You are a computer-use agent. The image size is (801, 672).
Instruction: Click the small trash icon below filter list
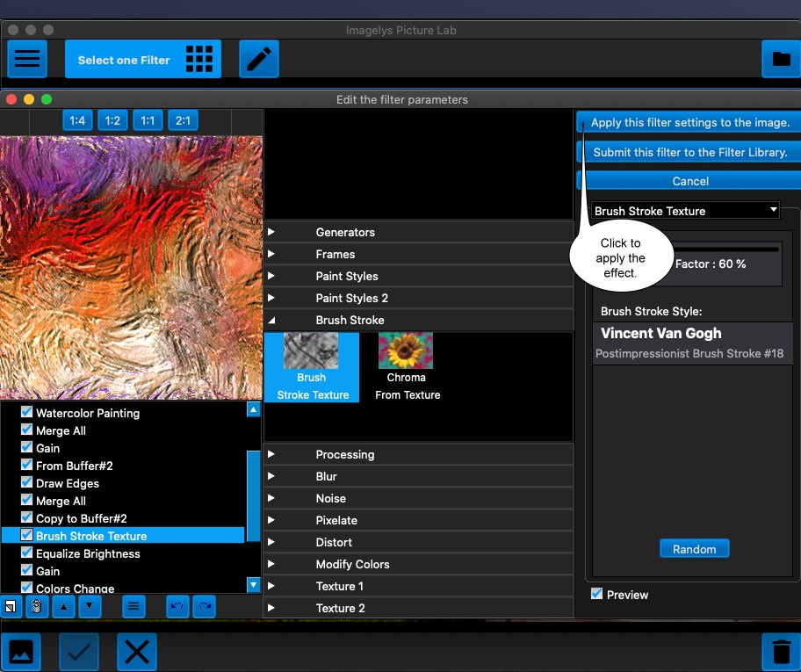(x=37, y=607)
